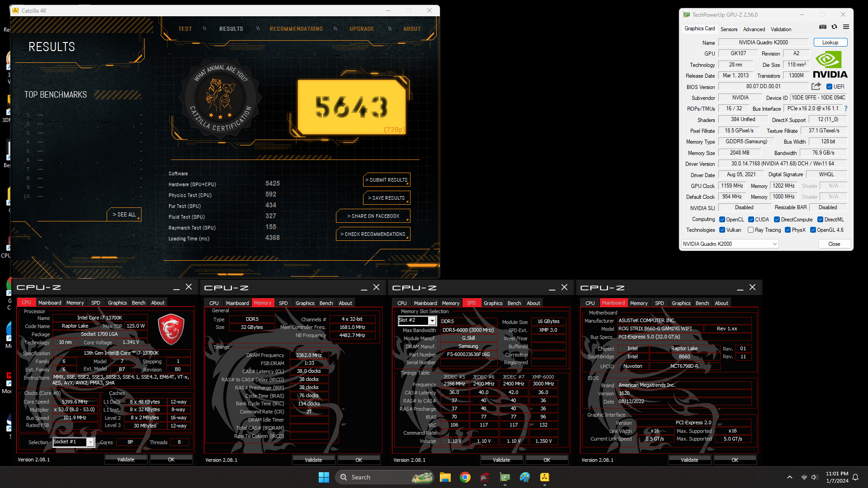Open GPU-Z hamburger menu
868x488 pixels.
[x=846, y=27]
